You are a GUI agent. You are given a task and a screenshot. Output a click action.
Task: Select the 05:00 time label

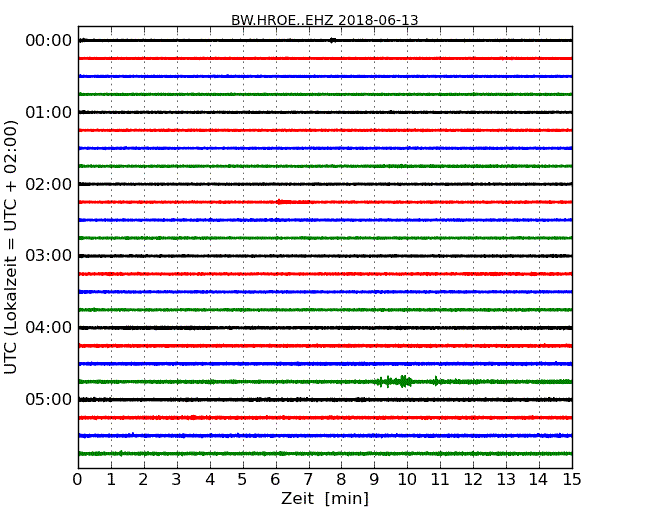(x=49, y=399)
